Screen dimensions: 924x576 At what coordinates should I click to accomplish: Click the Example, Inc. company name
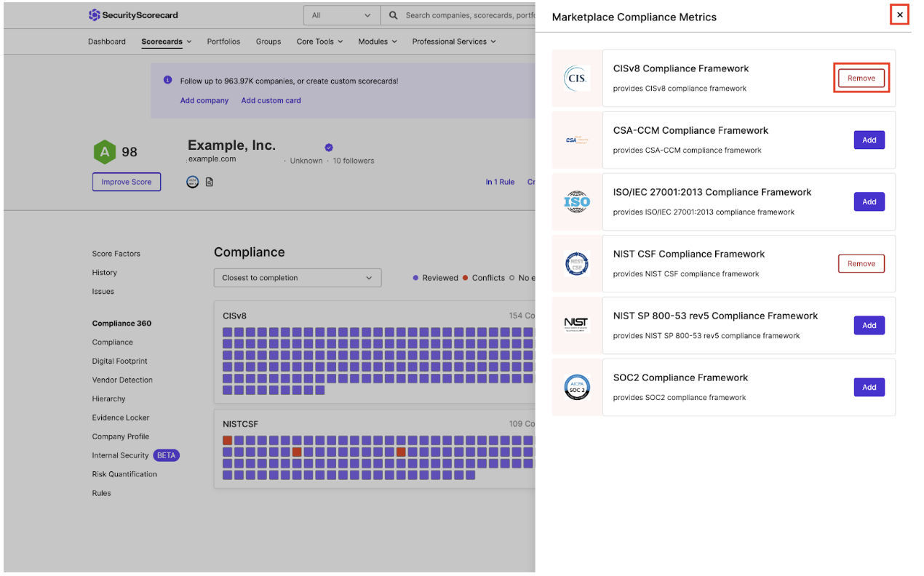(231, 145)
